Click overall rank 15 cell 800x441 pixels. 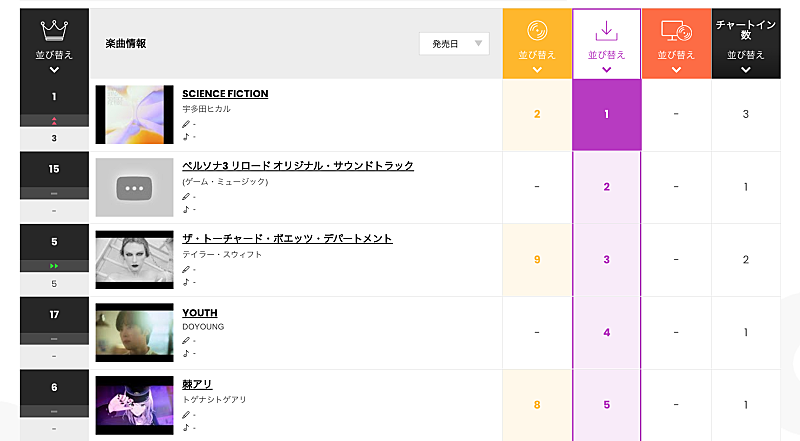54,169
